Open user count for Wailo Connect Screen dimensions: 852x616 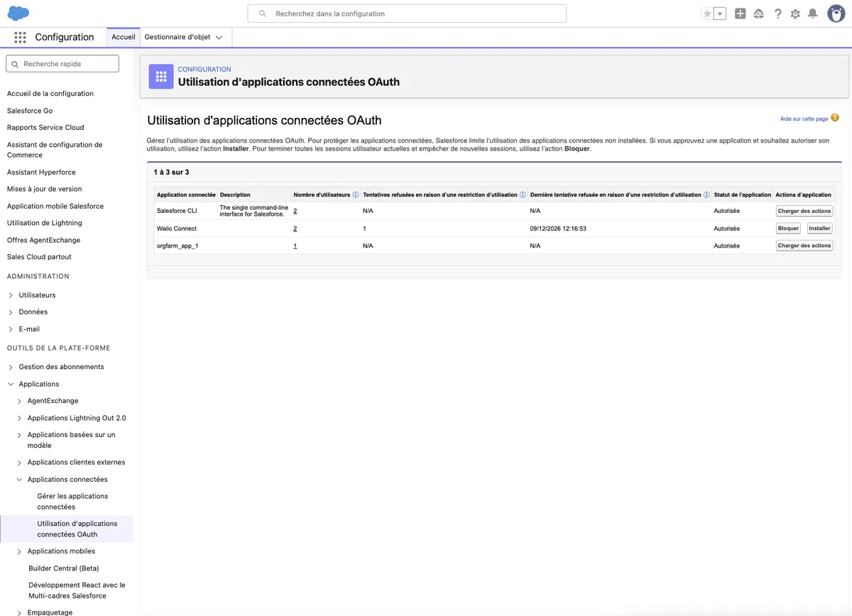[295, 229]
